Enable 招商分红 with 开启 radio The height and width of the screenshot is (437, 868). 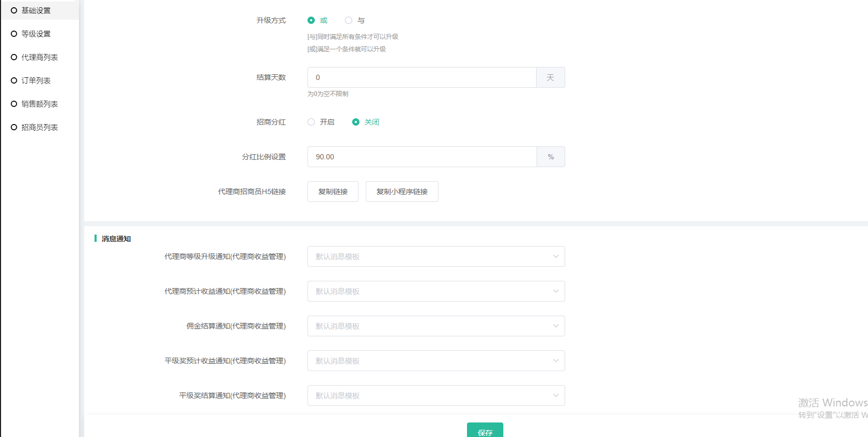311,122
